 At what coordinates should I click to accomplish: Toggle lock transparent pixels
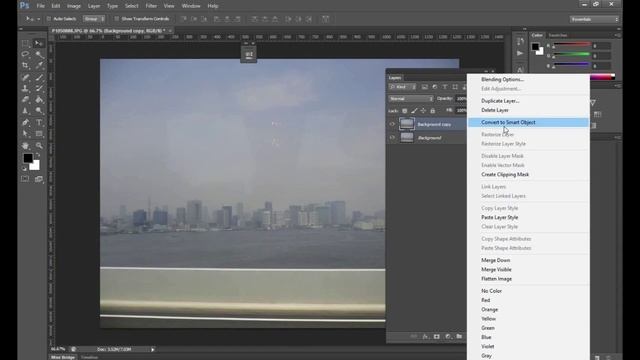pyautogui.click(x=404, y=111)
